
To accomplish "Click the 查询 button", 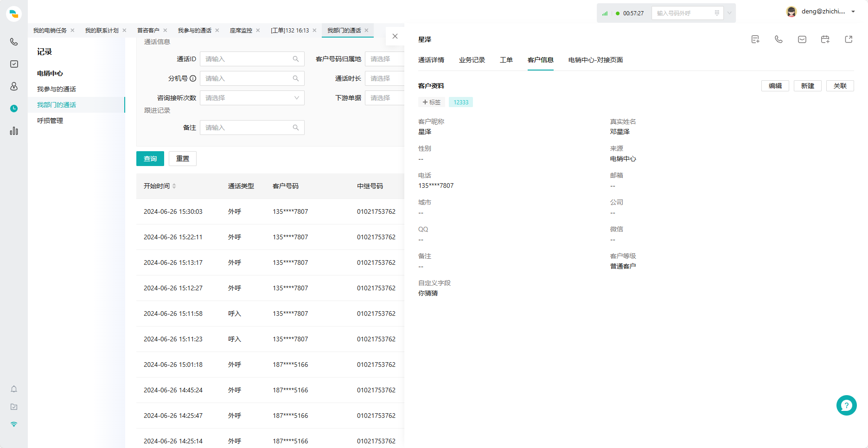I will click(150, 159).
